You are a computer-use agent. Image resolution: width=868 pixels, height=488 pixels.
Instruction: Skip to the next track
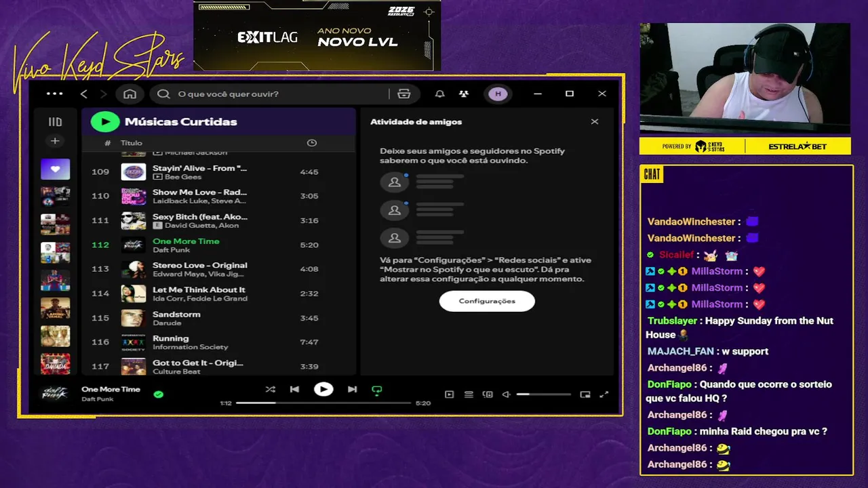(352, 390)
